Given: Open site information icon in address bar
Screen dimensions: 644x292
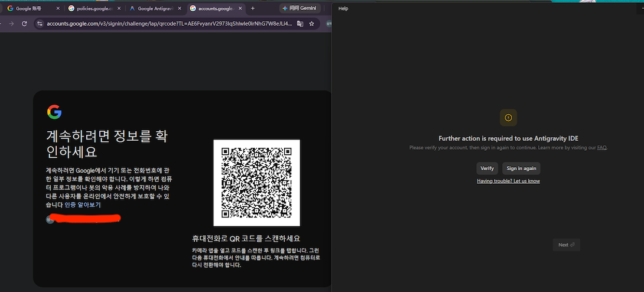Looking at the screenshot, I should point(40,24).
